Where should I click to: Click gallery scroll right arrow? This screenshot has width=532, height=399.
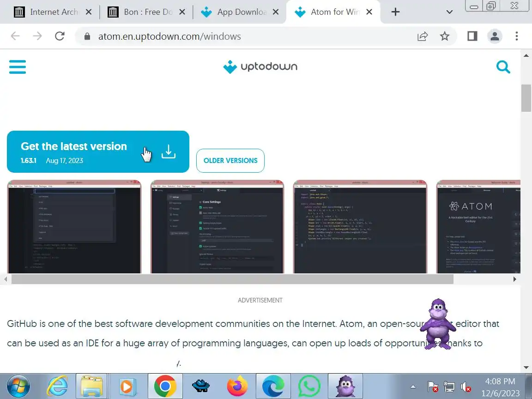pyautogui.click(x=515, y=279)
